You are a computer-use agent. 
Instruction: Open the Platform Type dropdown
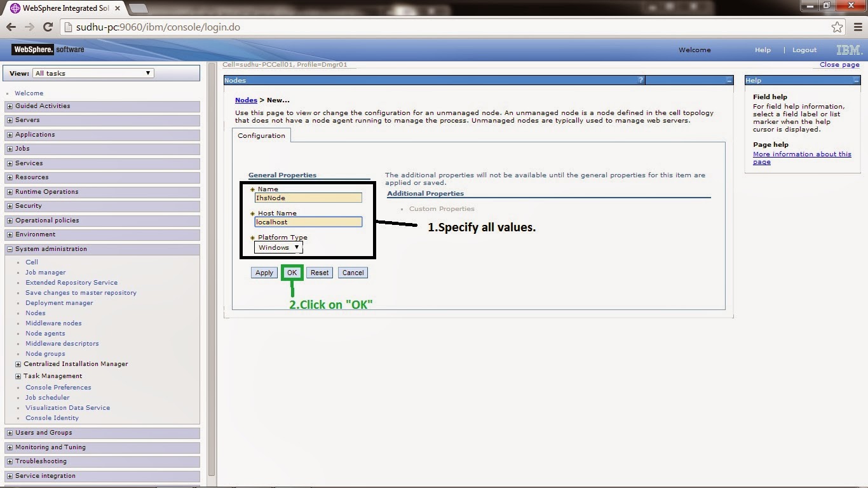click(x=278, y=247)
